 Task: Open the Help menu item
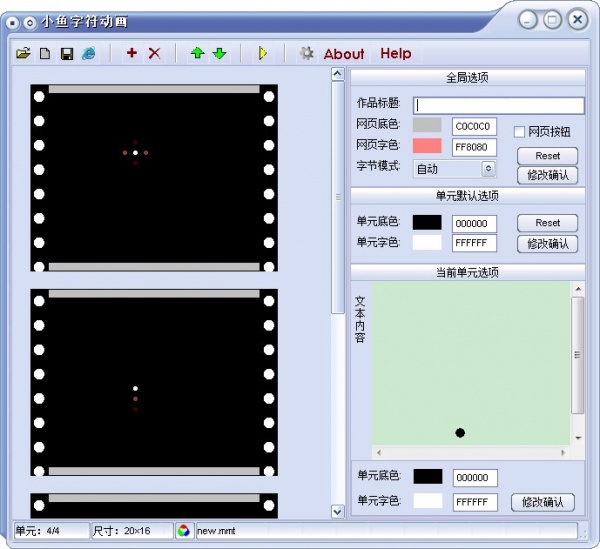click(x=395, y=54)
